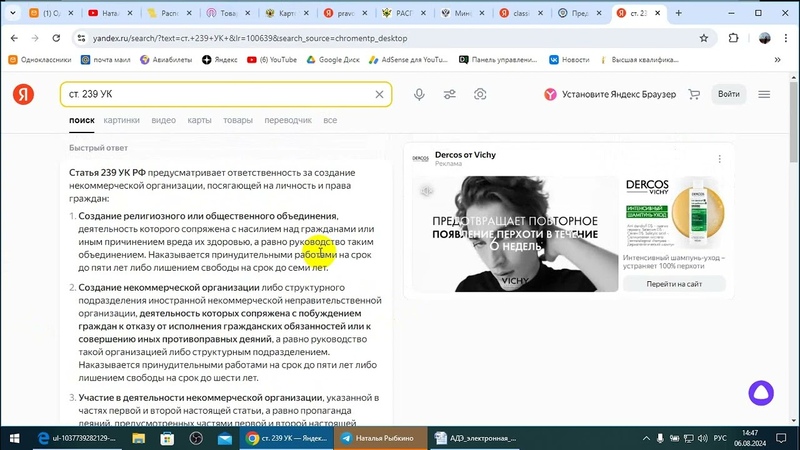Open File Explorer from taskbar
Screen dimensions: 800x450
point(139,438)
